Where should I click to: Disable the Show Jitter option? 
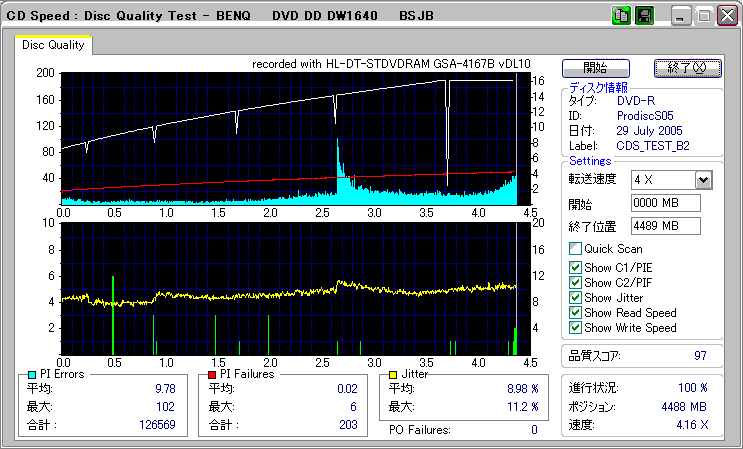[x=575, y=297]
